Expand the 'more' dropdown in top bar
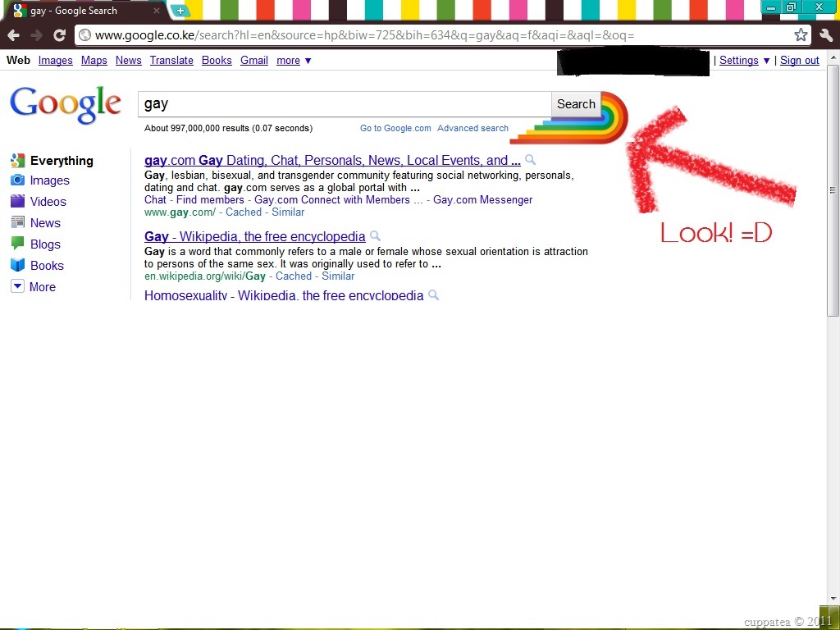This screenshot has height=630, width=840. [x=294, y=61]
